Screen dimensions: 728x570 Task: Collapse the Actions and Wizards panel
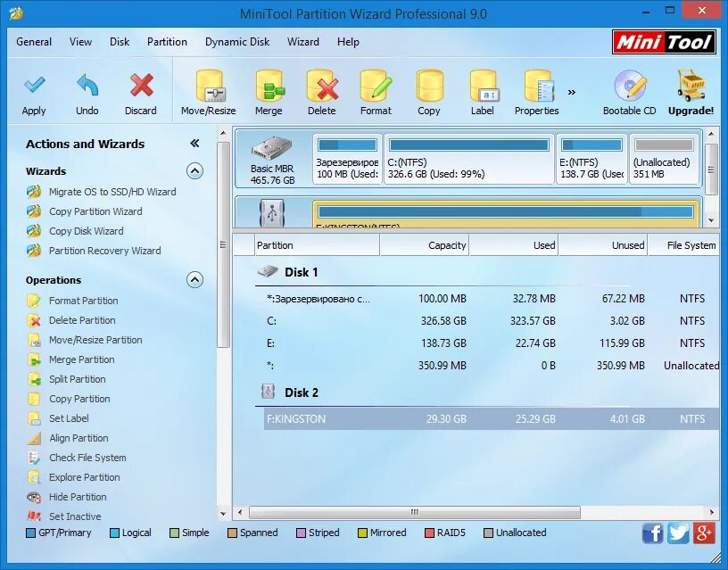click(x=194, y=144)
